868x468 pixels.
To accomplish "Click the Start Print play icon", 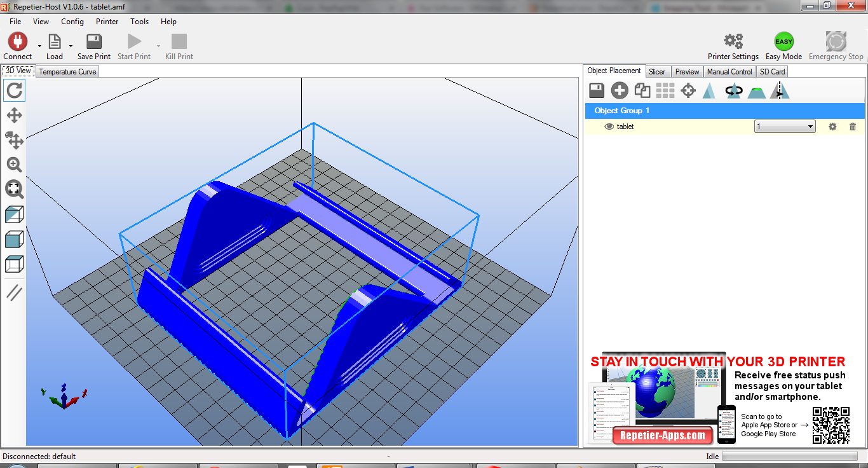I will [x=134, y=42].
